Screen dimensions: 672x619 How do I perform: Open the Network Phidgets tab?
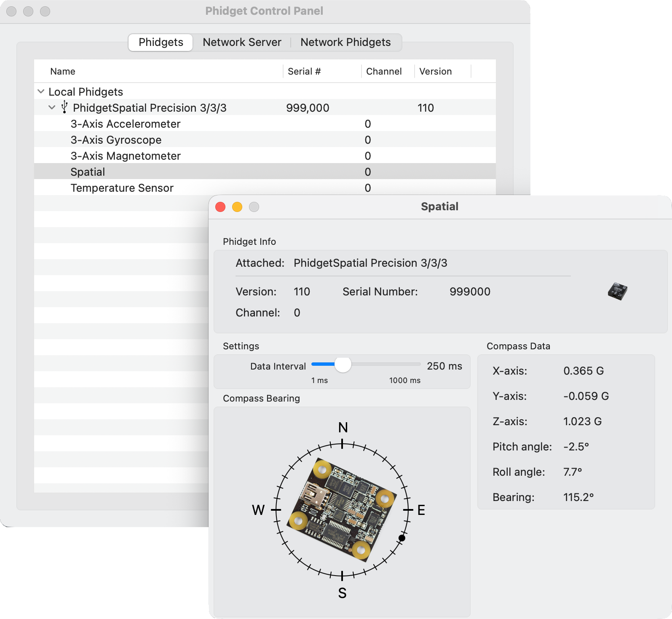(345, 43)
